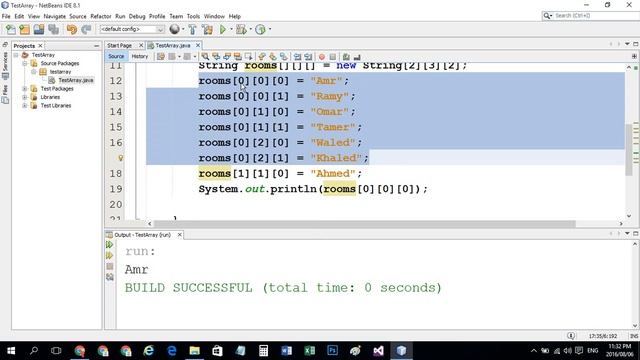Open the Navigate menu
This screenshot has height=360, width=640.
click(55, 16)
